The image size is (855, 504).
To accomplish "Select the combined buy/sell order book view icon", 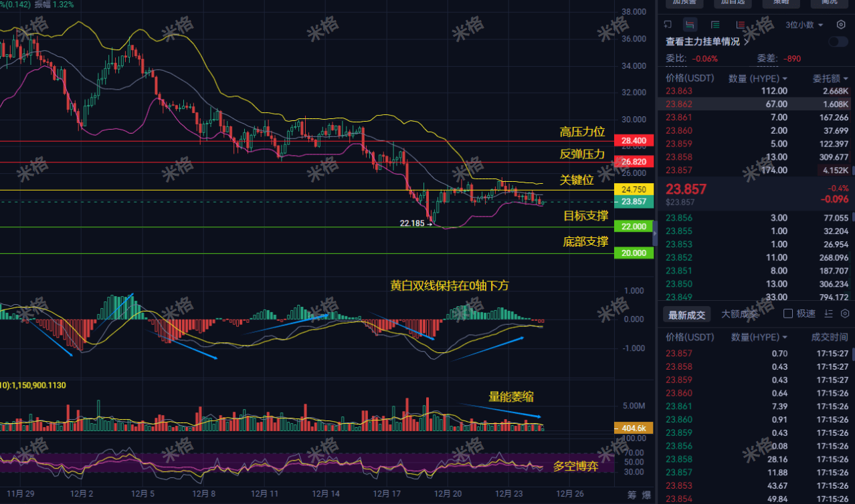I will [x=690, y=25].
